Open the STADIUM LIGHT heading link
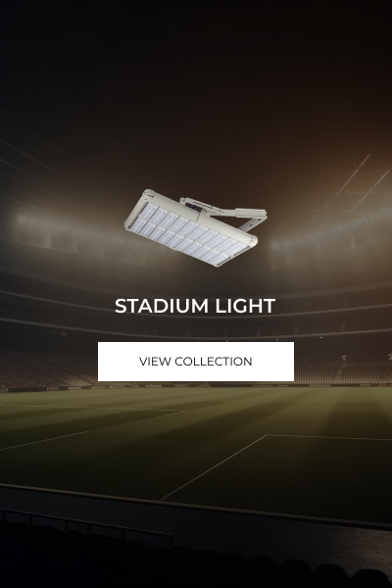392x588 pixels. 195,306
